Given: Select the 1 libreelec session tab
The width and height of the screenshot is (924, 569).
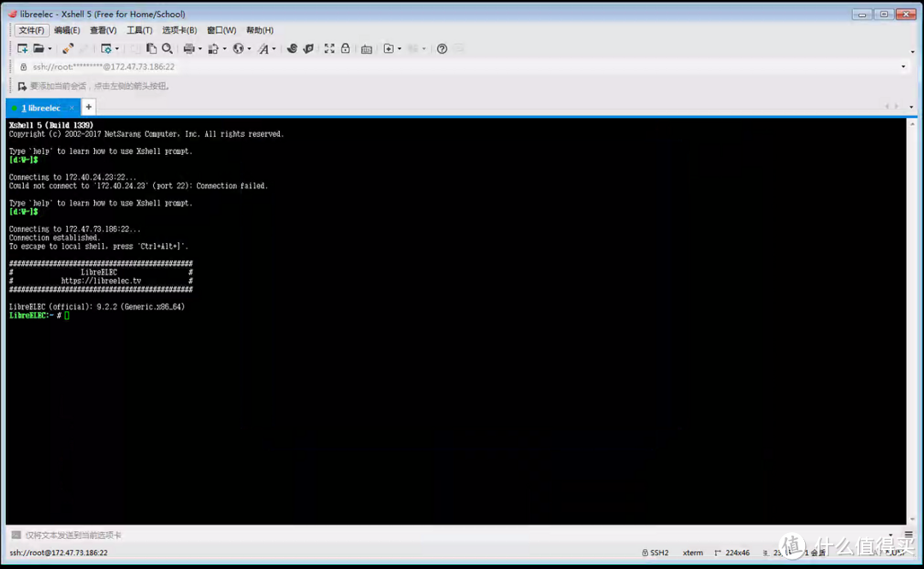Looking at the screenshot, I should 41,108.
